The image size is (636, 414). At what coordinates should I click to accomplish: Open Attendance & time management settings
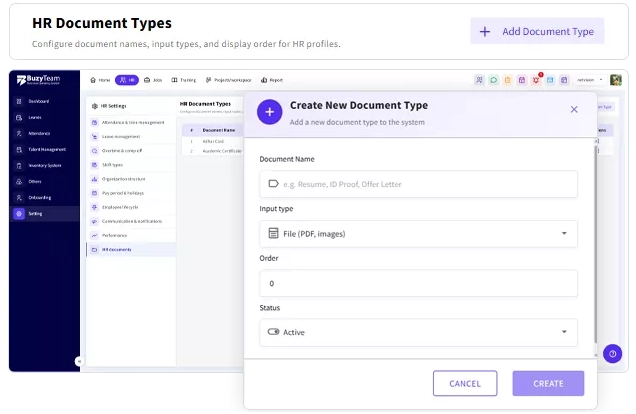pos(131,122)
